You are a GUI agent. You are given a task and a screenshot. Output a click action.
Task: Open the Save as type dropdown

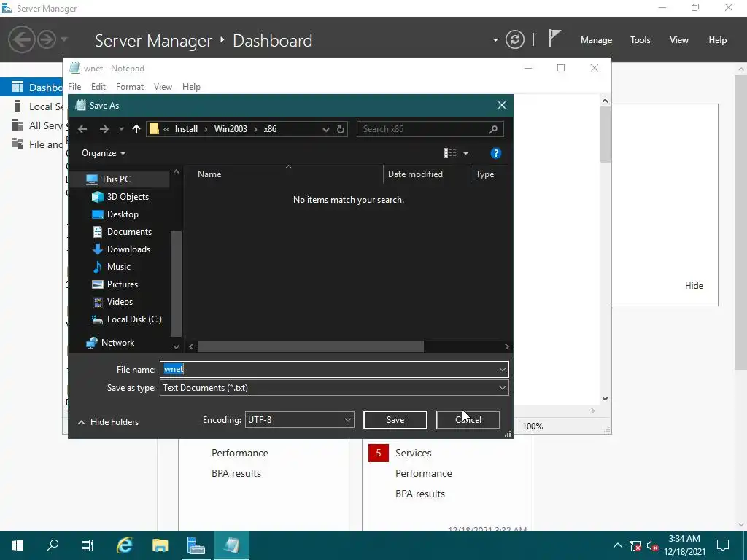pos(334,388)
